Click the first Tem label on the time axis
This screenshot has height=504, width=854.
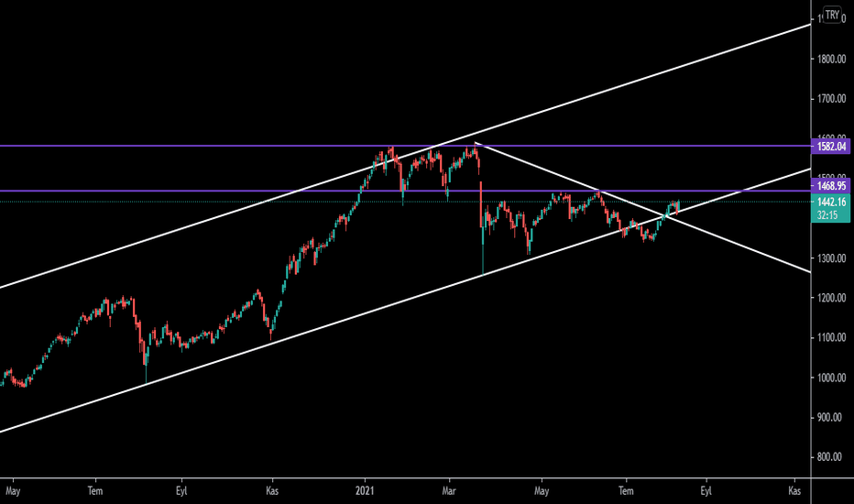(x=95, y=491)
